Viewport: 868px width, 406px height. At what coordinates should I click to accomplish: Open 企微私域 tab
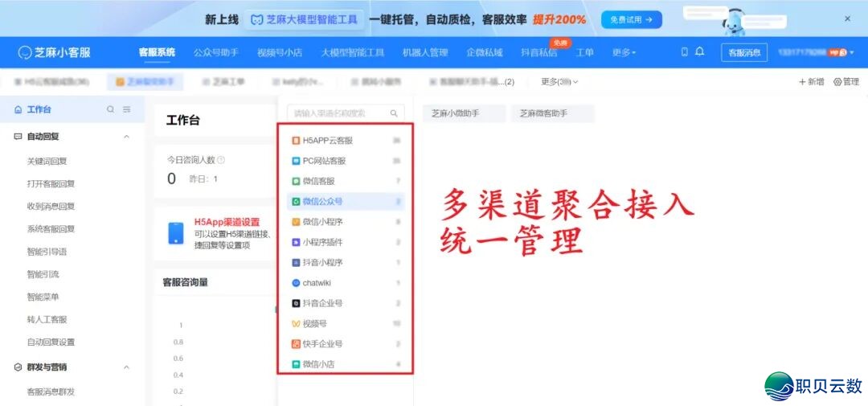tap(485, 52)
